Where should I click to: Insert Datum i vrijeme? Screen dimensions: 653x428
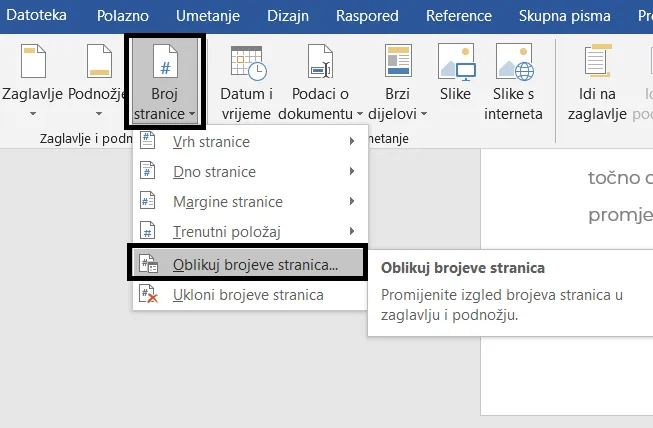pyautogui.click(x=247, y=81)
